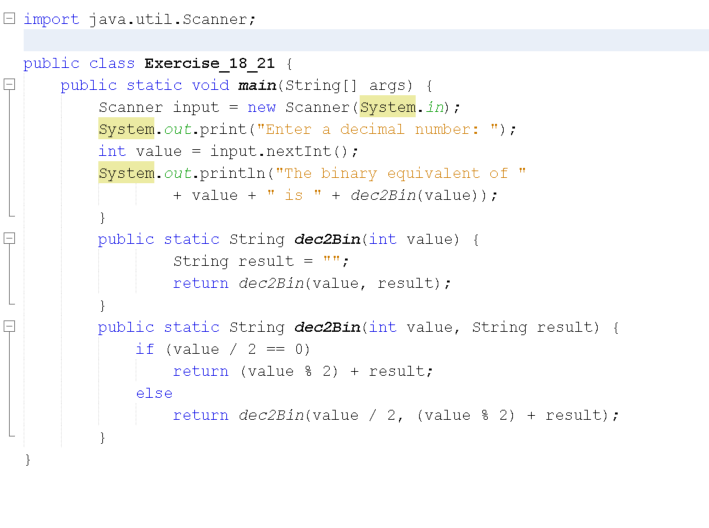Click recursive 'dec2Bin(value / 2' call
The width and height of the screenshot is (709, 528).
click(317, 415)
